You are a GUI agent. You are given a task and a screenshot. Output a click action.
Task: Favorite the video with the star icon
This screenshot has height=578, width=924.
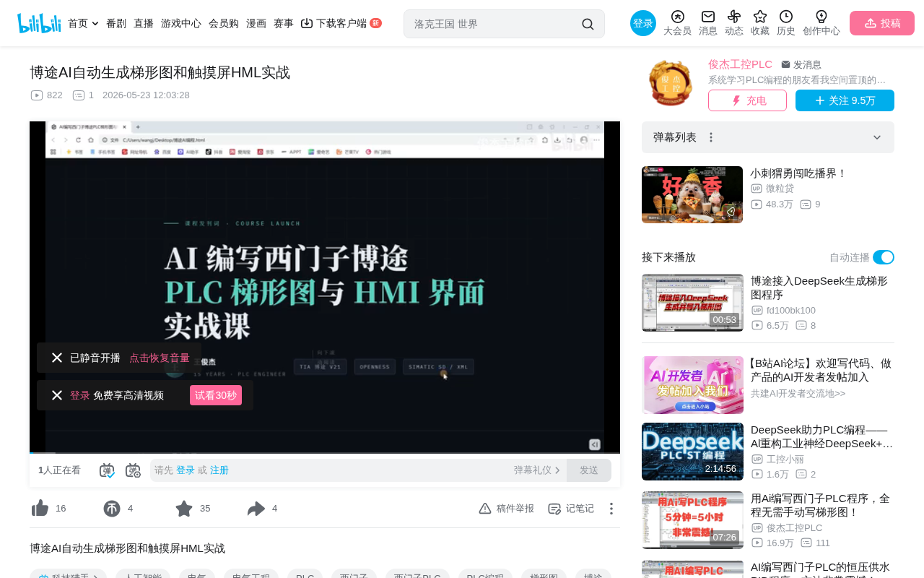184,509
